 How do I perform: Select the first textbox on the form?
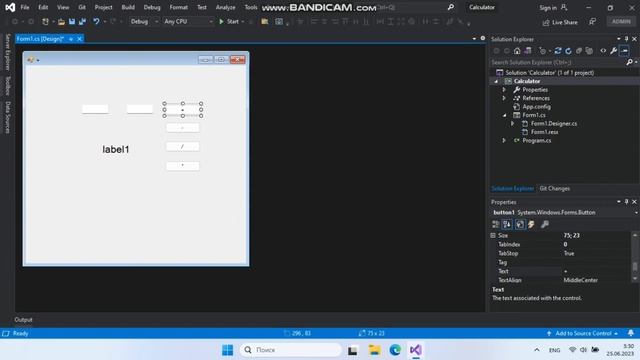tap(95, 109)
